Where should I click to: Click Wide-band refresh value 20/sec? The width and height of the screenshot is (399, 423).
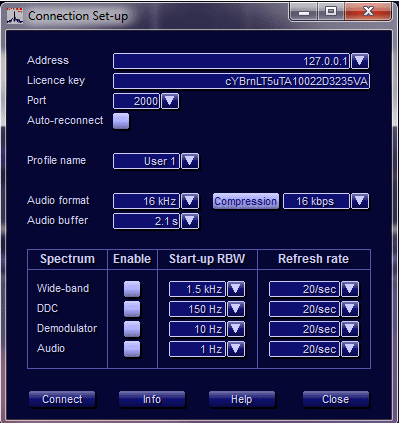pos(304,289)
